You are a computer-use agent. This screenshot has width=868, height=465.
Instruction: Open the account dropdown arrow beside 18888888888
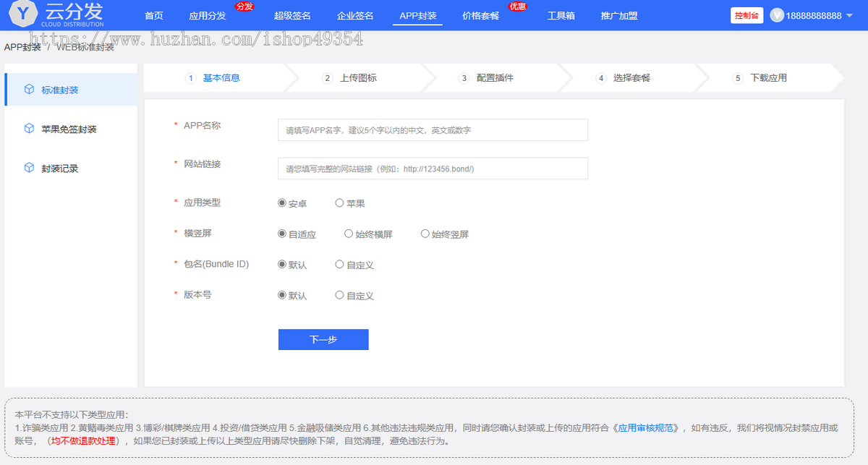coord(849,16)
